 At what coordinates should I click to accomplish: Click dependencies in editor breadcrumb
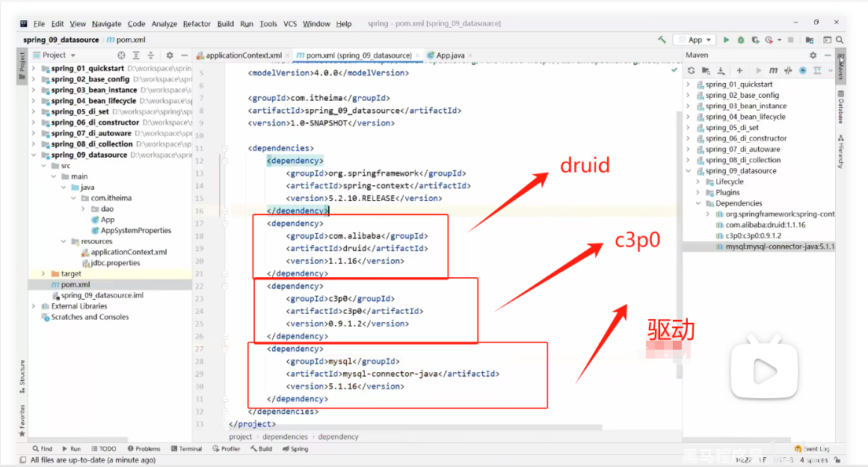(285, 436)
